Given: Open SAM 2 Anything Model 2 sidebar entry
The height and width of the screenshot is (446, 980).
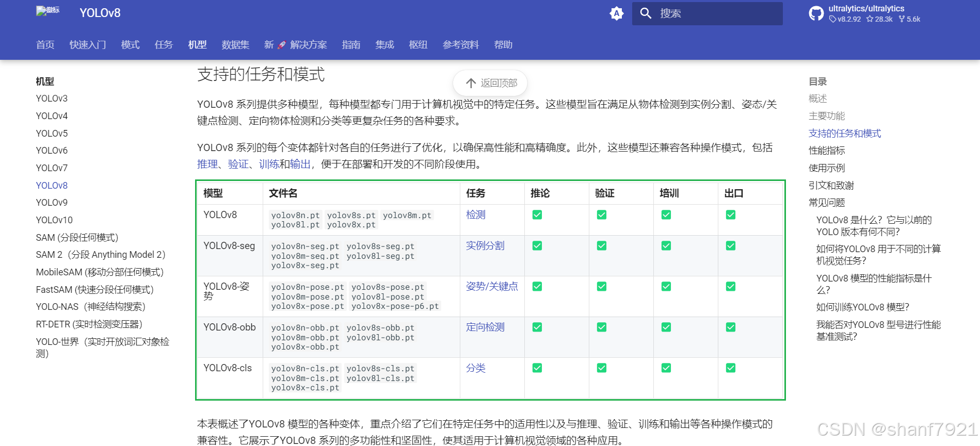Looking at the screenshot, I should [101, 255].
